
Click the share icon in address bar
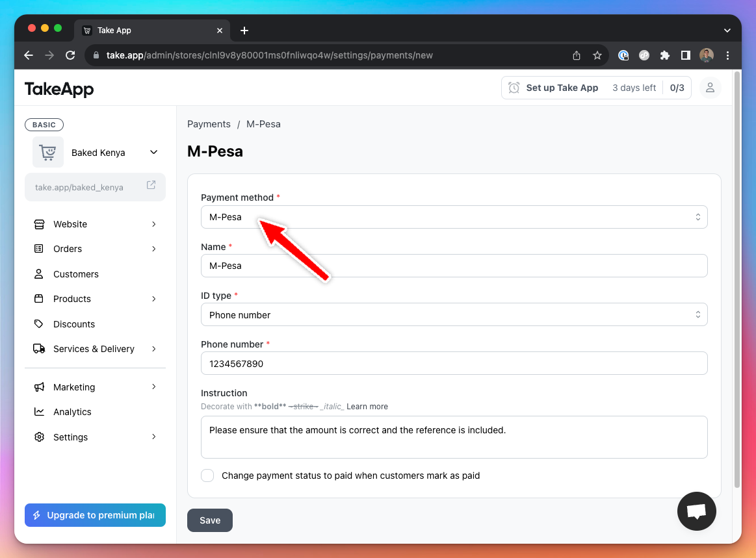(576, 55)
